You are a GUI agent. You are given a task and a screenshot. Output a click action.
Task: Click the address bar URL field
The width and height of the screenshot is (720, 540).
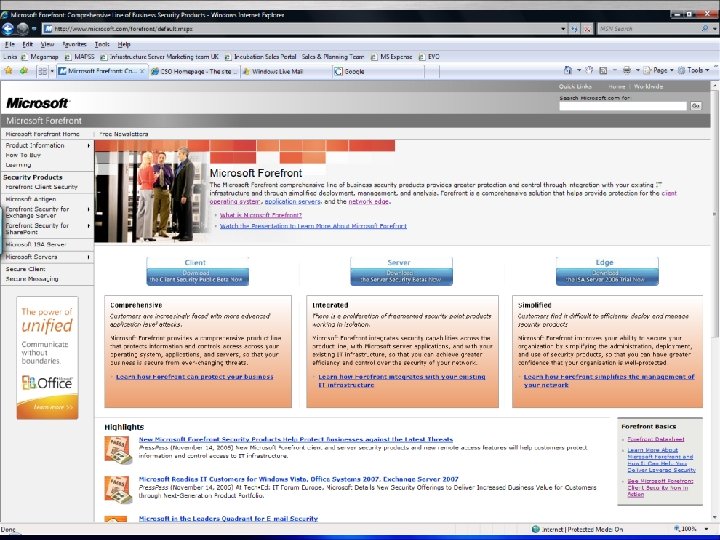click(x=301, y=28)
